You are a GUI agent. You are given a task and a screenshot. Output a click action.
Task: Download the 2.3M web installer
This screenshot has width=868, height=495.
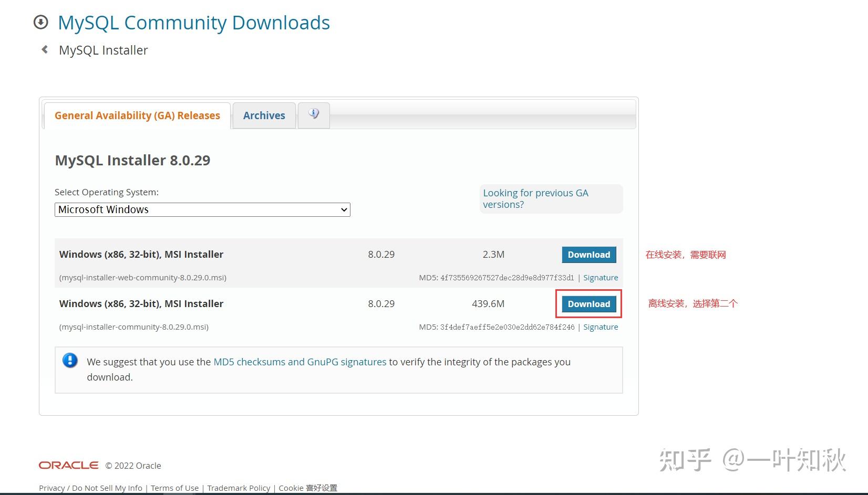[x=588, y=255]
